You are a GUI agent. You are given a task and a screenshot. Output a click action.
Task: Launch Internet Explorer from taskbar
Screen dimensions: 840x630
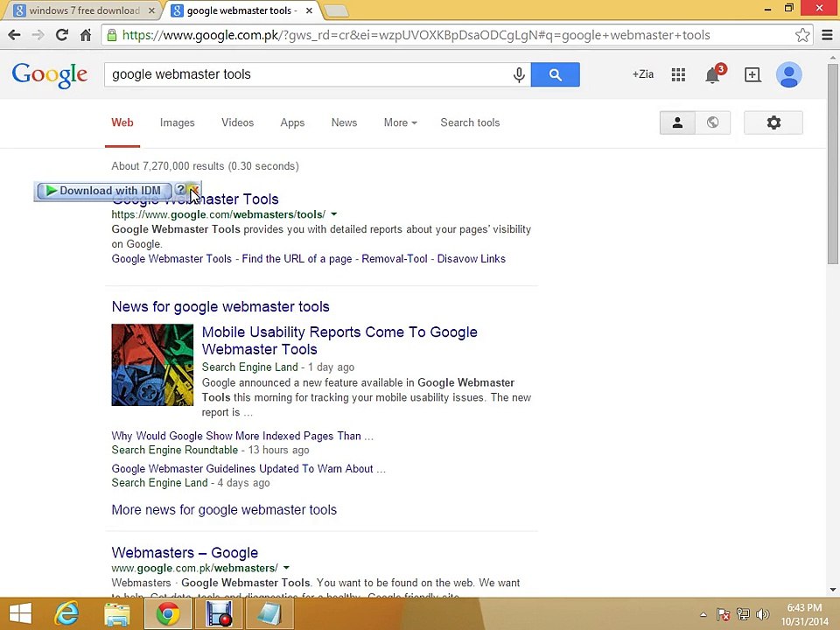[x=67, y=614]
